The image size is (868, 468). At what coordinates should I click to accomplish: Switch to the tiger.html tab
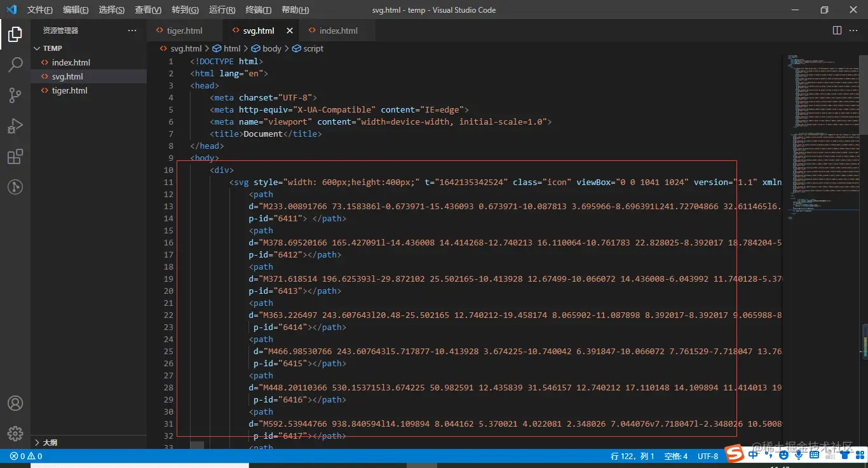point(184,31)
